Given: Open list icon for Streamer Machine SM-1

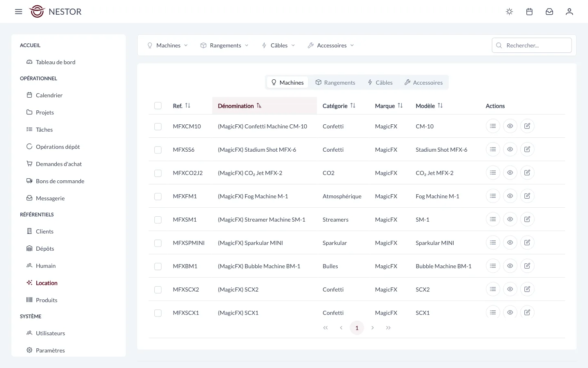Looking at the screenshot, I should click(x=493, y=219).
